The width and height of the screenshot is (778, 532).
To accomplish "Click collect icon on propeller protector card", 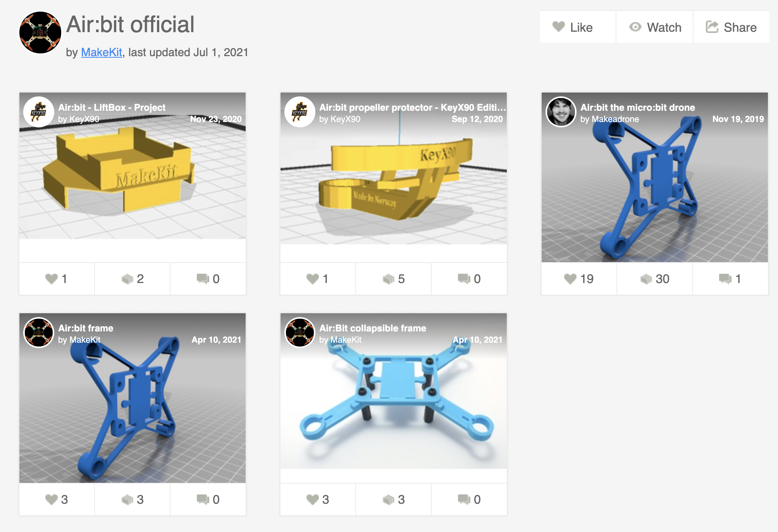I will [x=394, y=279].
